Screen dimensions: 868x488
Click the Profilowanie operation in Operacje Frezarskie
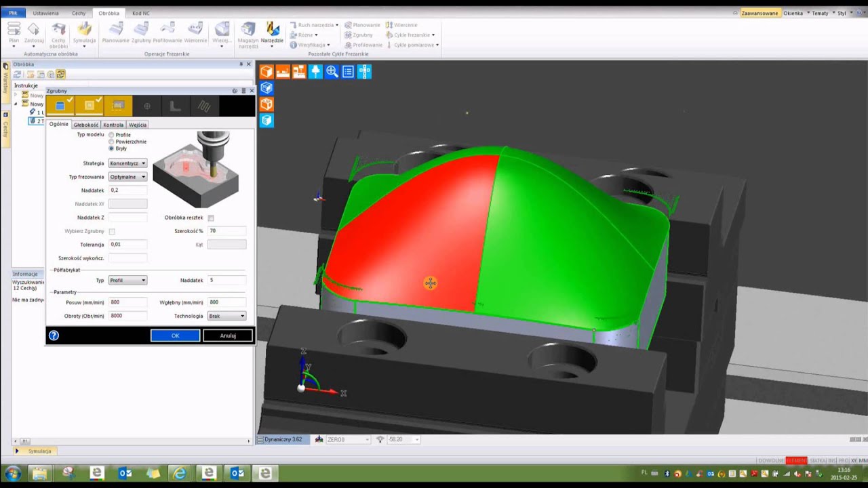(167, 32)
